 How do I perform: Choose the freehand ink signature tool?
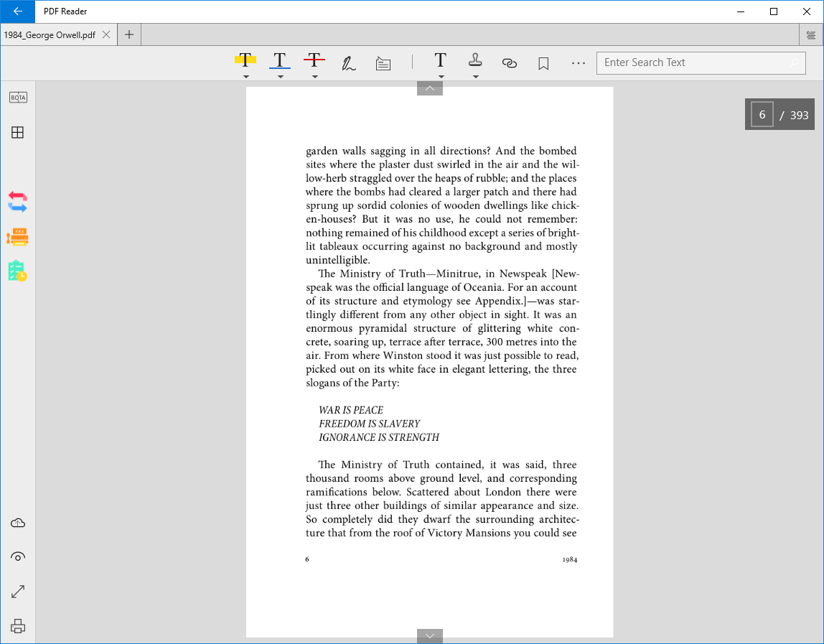click(349, 63)
